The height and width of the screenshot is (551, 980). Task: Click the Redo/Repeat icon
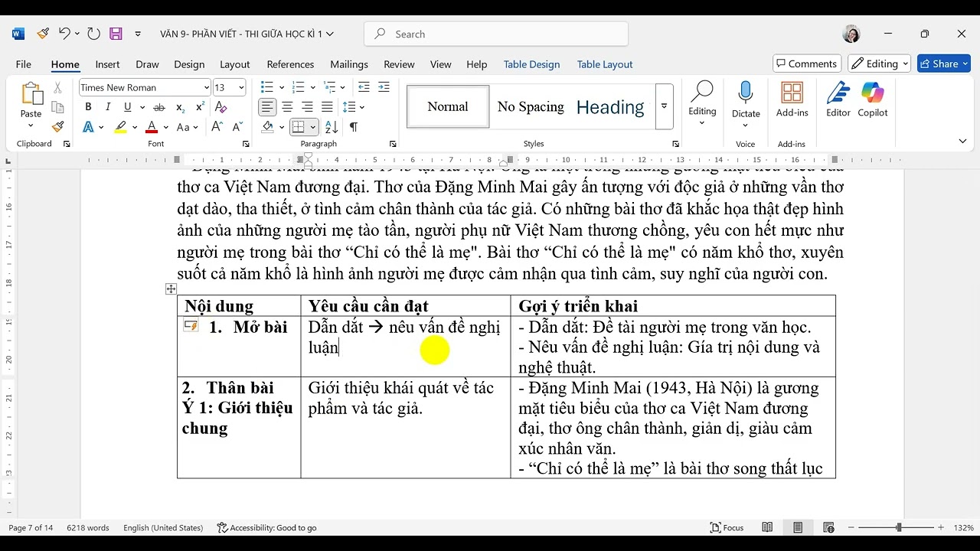pos(93,34)
